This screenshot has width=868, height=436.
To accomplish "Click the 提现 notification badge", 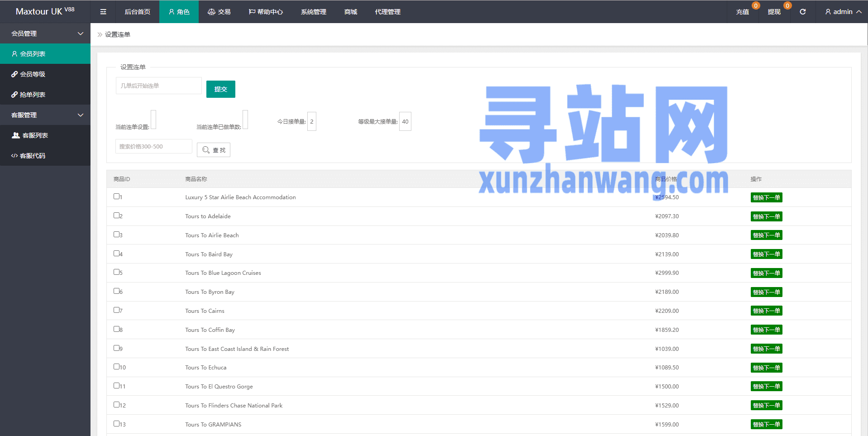I will pyautogui.click(x=787, y=5).
